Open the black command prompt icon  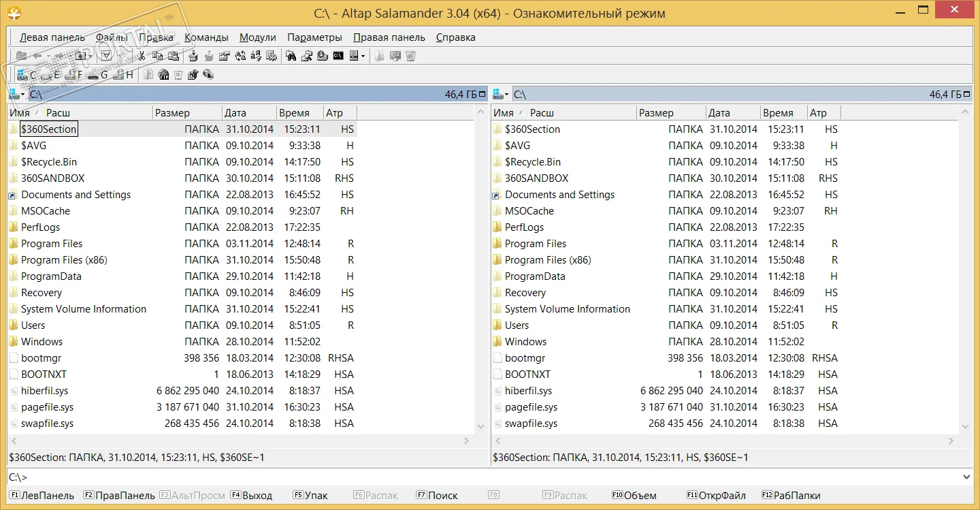coord(338,56)
